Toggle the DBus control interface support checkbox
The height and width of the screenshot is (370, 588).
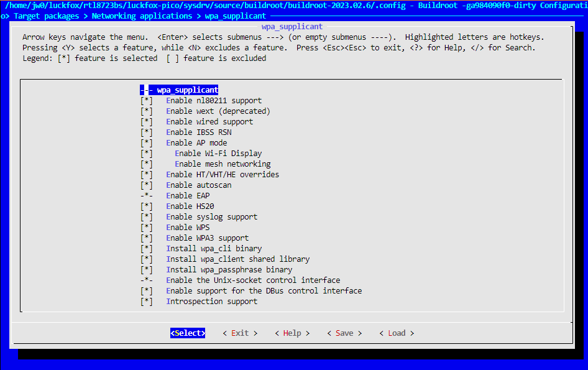[x=147, y=291]
